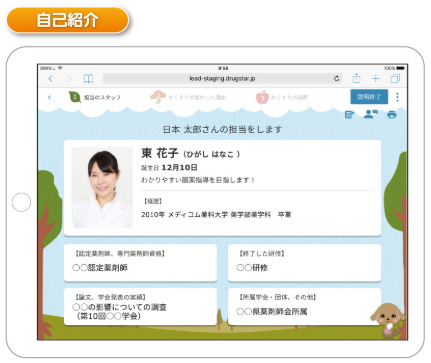Tap the puppy mascot character
Screen dimensions: 431x363
(x=388, y=320)
